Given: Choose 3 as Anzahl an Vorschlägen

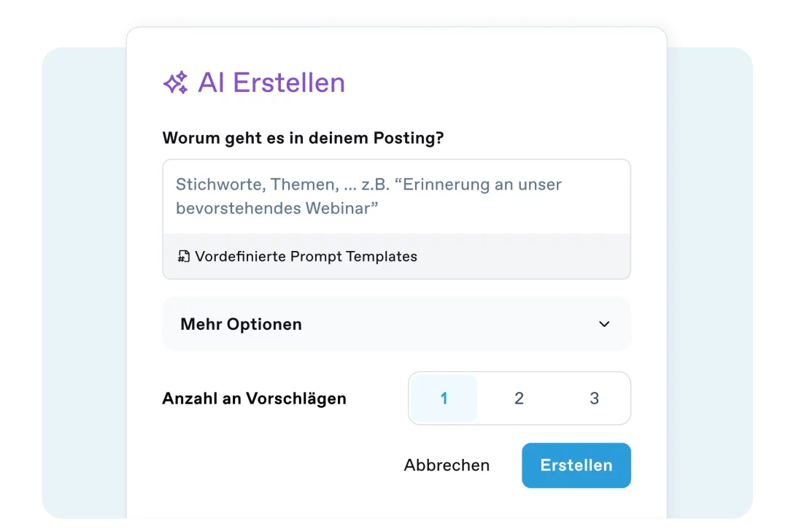Looking at the screenshot, I should pyautogui.click(x=594, y=398).
